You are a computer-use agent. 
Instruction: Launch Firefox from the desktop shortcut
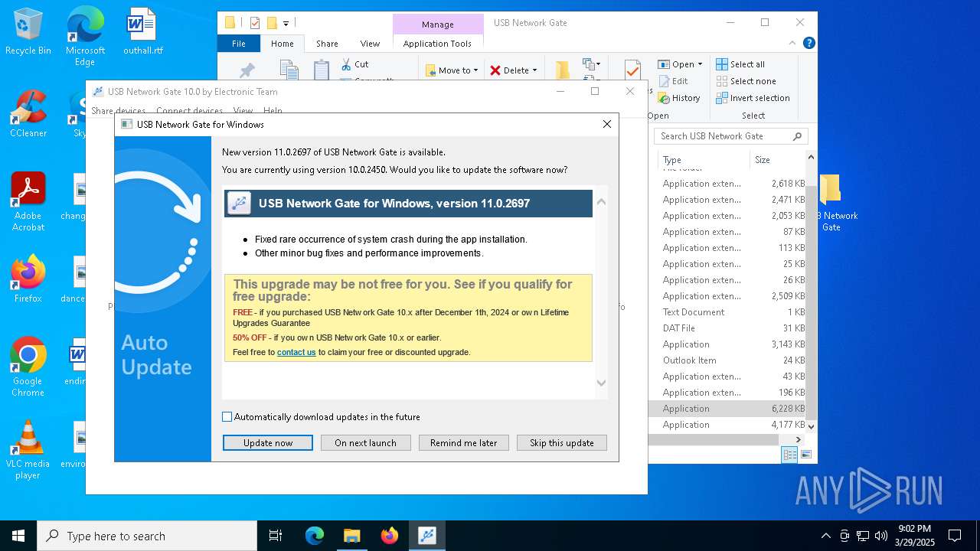pos(28,279)
